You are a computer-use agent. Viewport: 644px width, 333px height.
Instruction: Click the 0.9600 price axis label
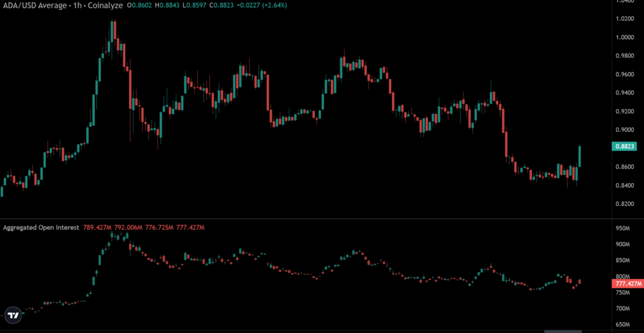(625, 74)
